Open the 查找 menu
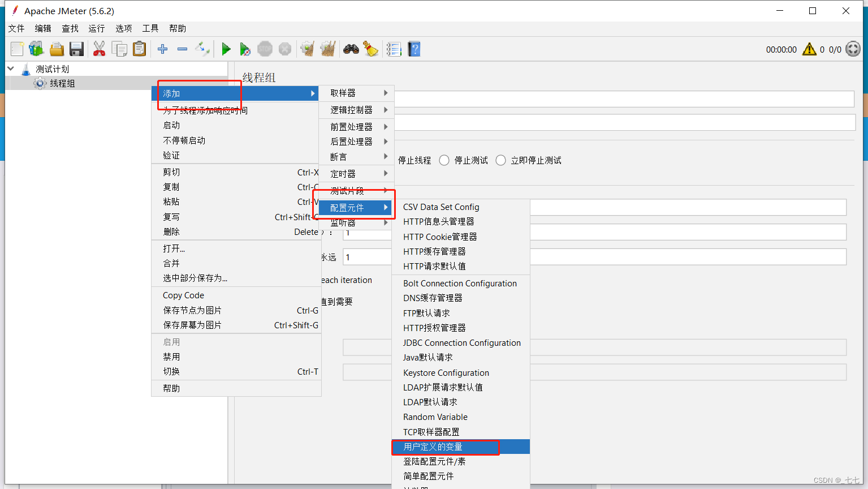This screenshot has height=489, width=868. [x=70, y=28]
